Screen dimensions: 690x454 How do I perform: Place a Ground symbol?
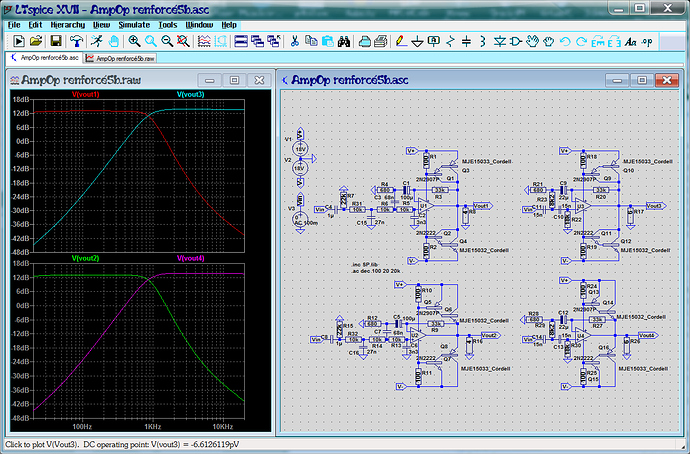coord(417,42)
